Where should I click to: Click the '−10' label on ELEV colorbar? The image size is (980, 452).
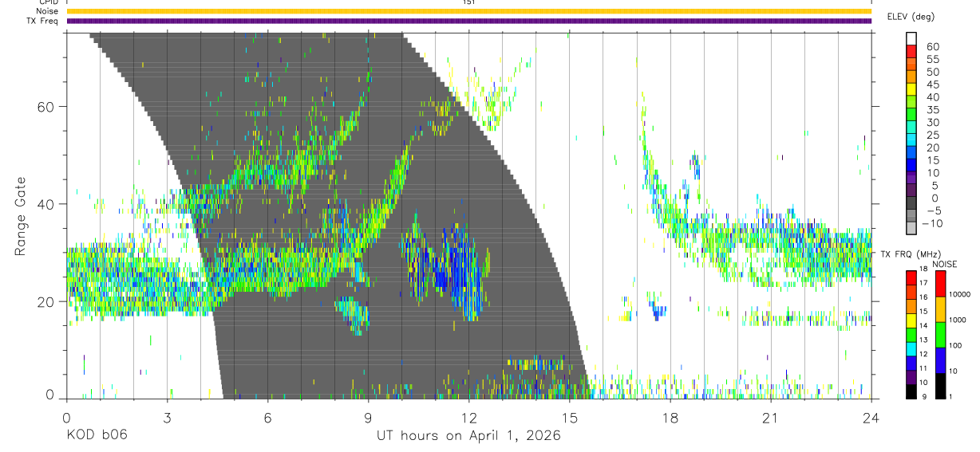[x=931, y=223]
